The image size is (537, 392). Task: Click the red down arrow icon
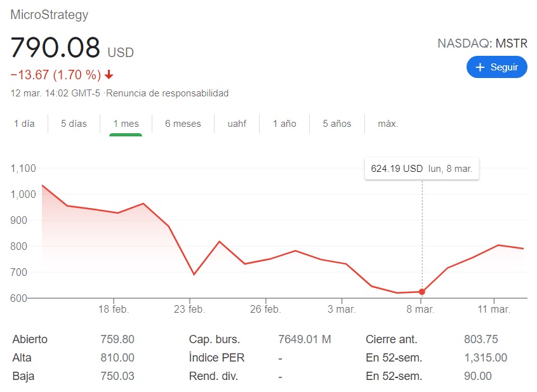[109, 75]
